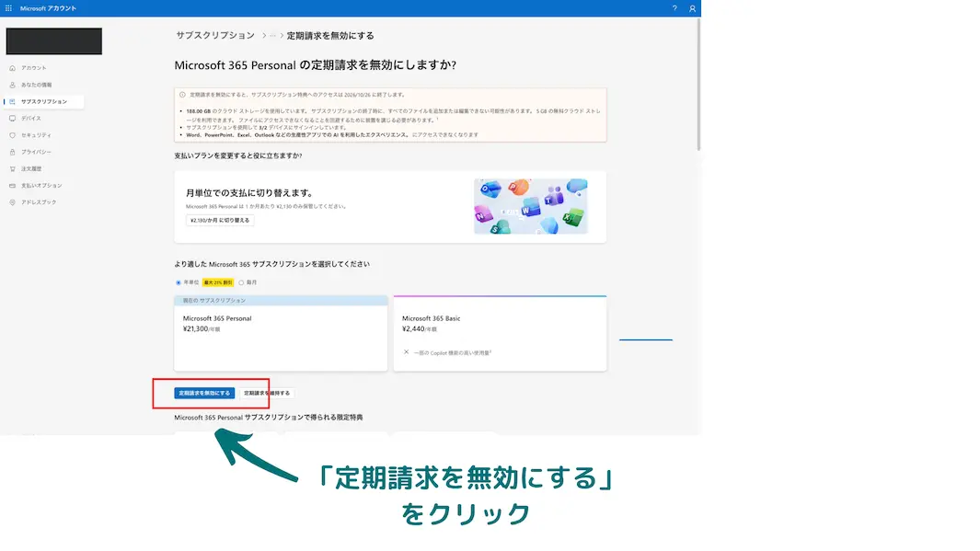980x551 pixels.
Task: Select the Microsoft 365 Personal plan card
Action: pos(281,334)
